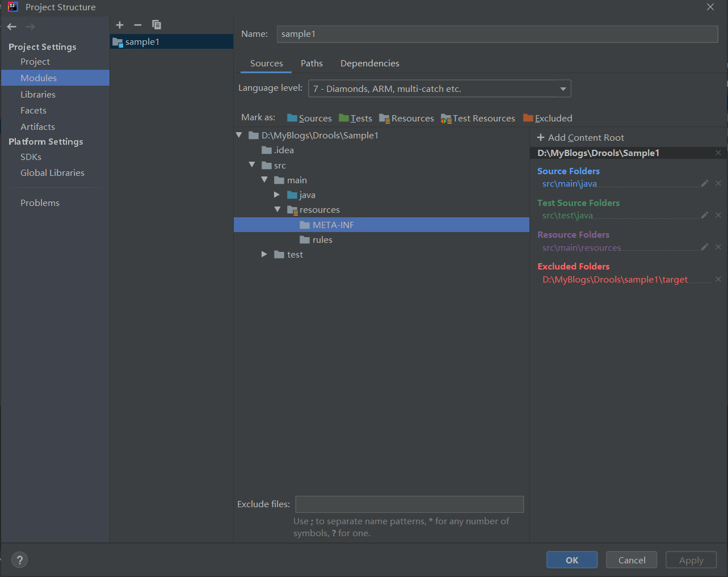Screen dimensions: 728x577
Task: Mark folder as Resources
Action: tap(406, 118)
